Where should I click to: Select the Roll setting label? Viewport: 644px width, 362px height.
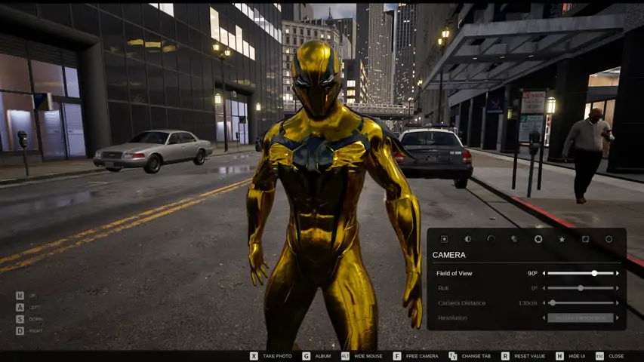pos(443,288)
